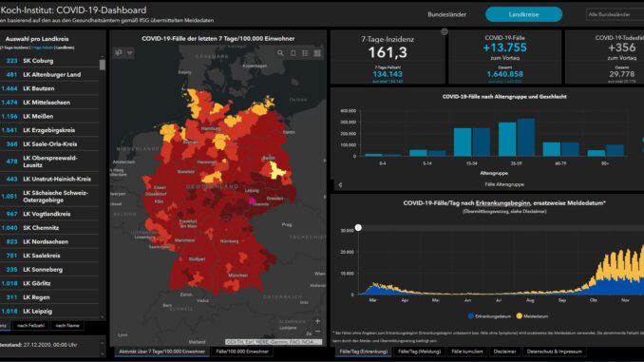Switch to Bundesländer view
This screenshot has height=362, width=644.
(x=446, y=14)
